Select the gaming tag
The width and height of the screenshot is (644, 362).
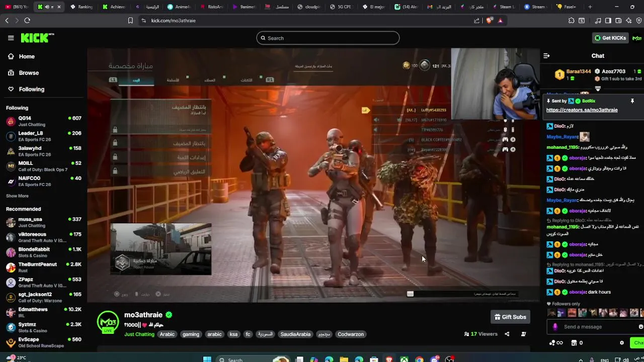point(191,334)
